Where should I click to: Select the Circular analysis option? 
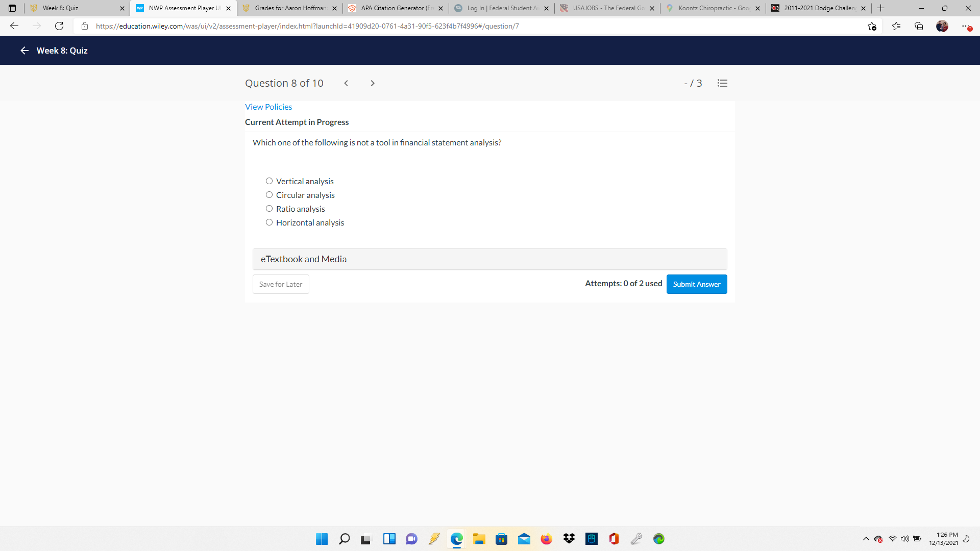pyautogui.click(x=269, y=195)
